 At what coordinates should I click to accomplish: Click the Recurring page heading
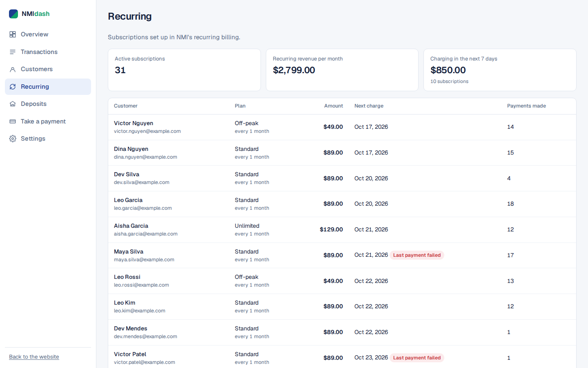[130, 16]
